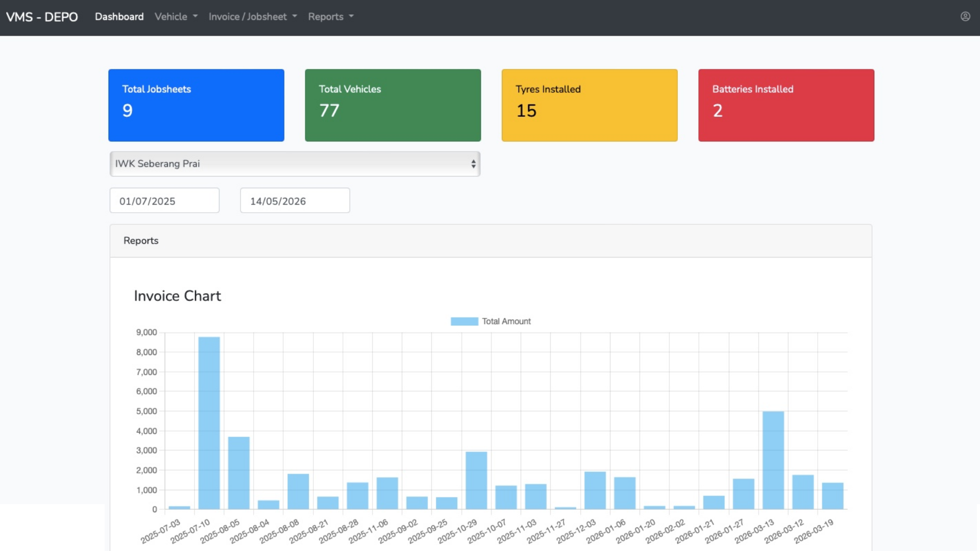
Task: Click the select stepper arrows icon
Action: (473, 164)
